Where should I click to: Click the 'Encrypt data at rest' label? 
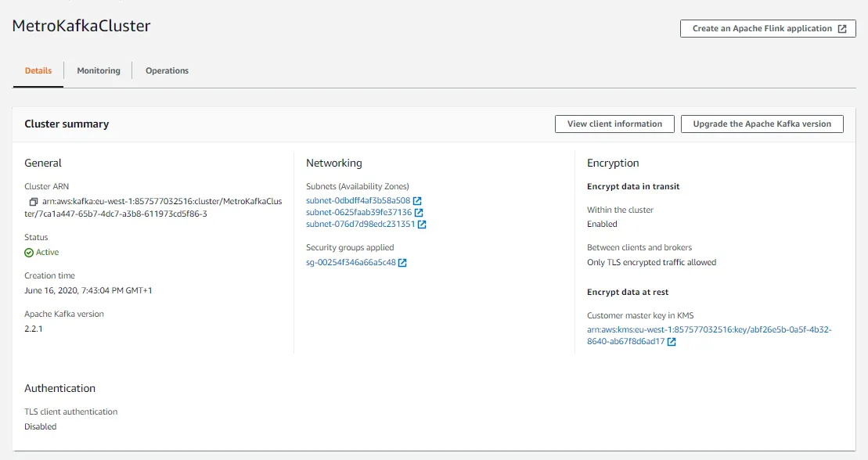(628, 293)
